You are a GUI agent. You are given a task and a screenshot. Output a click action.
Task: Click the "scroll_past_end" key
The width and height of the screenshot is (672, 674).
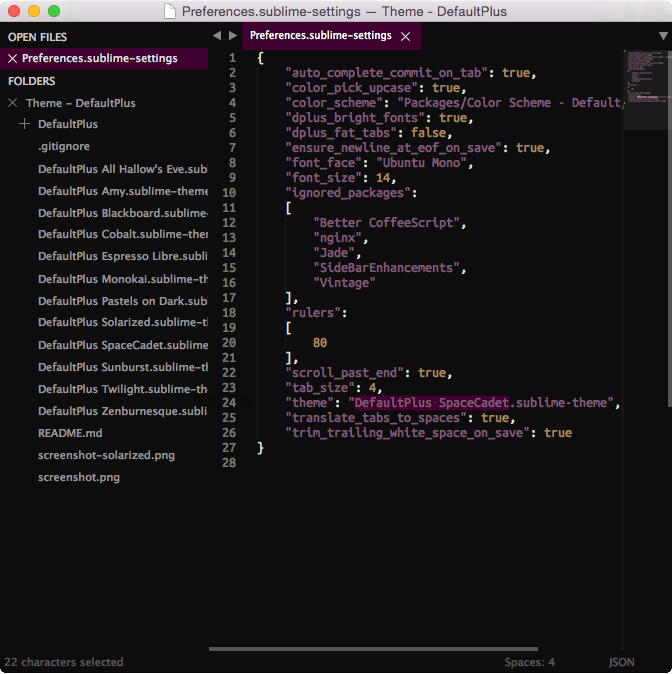pyautogui.click(x=344, y=373)
